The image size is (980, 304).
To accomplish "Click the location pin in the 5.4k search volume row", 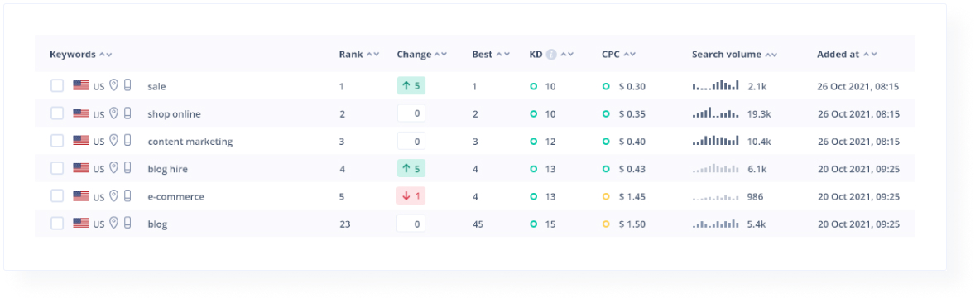I will tap(113, 223).
